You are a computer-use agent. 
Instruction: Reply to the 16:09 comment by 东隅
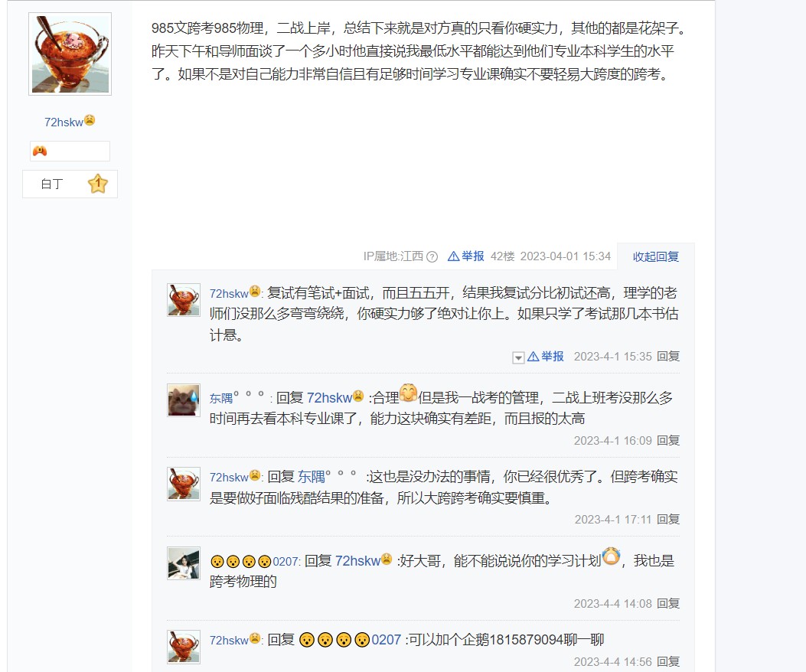[x=668, y=441]
